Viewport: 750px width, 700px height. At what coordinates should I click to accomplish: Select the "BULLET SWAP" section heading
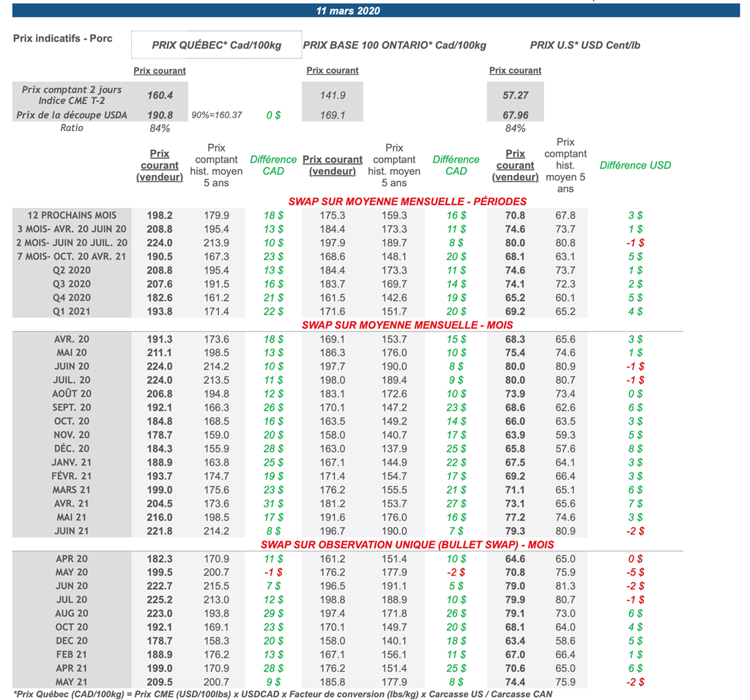(407, 545)
